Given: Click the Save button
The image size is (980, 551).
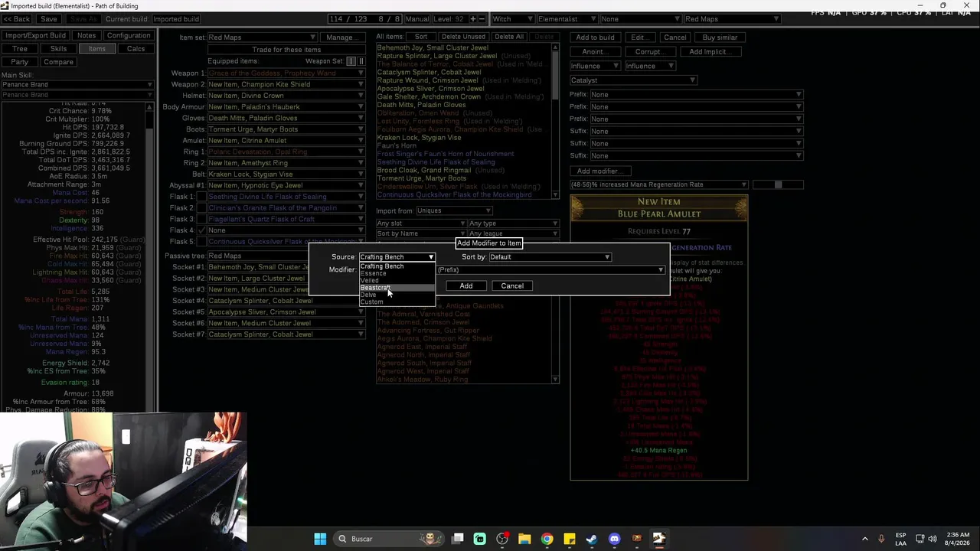Looking at the screenshot, I should pos(48,19).
